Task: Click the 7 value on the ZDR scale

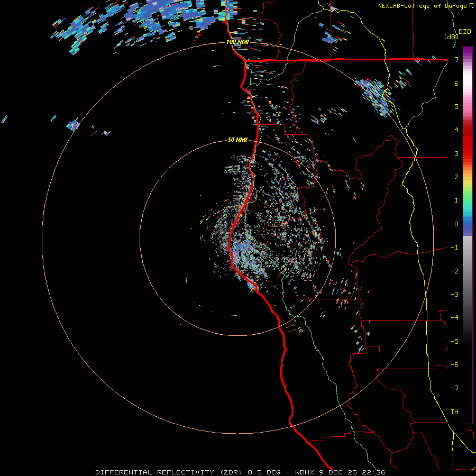Action: [456, 59]
